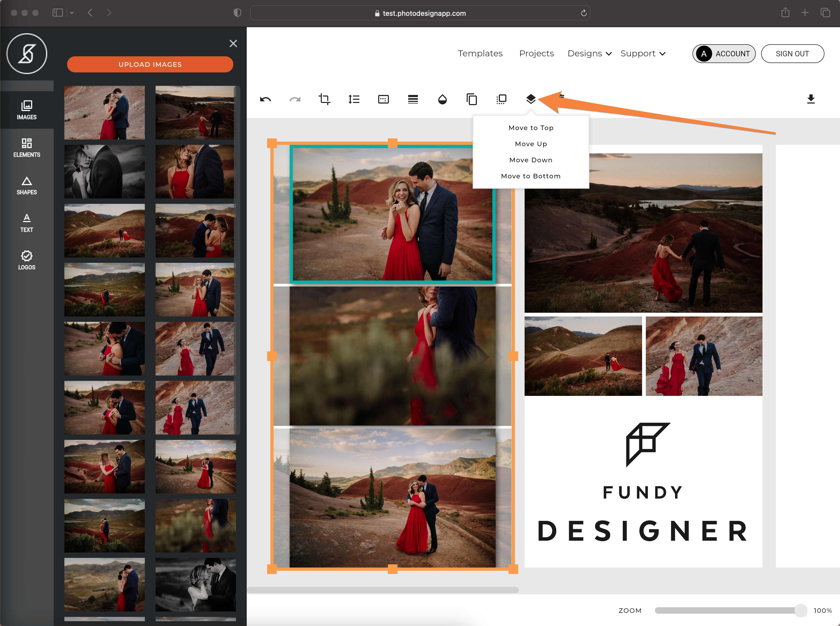Select the couple walking rocks photo on right page
Screen dimensions: 840x626
(x=703, y=356)
